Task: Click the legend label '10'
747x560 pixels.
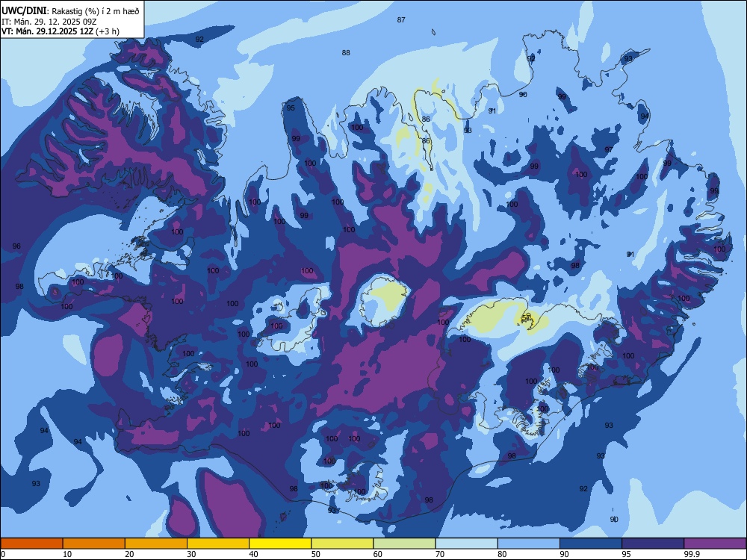Action: 67,554
